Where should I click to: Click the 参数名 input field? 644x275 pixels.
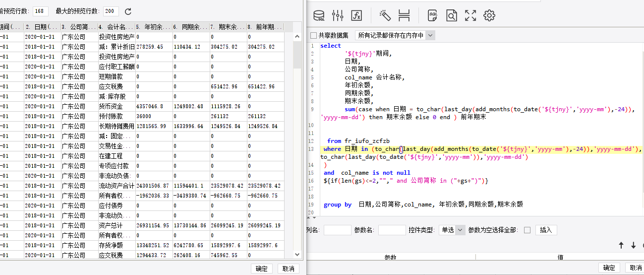(x=392, y=230)
